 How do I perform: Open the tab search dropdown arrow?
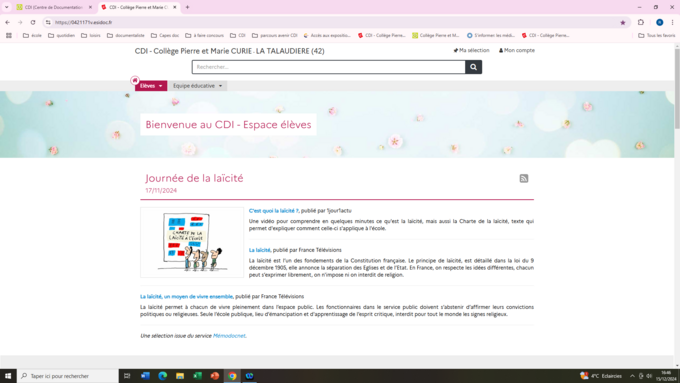click(7, 7)
